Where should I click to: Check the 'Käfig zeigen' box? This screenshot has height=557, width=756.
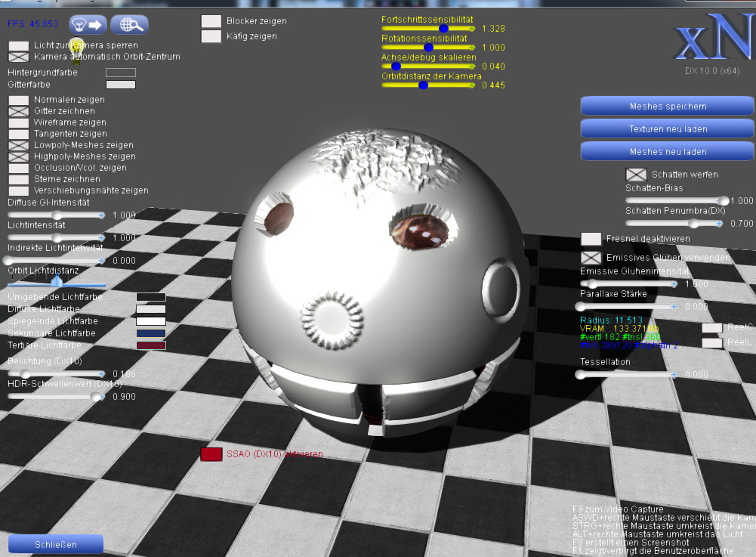click(211, 36)
